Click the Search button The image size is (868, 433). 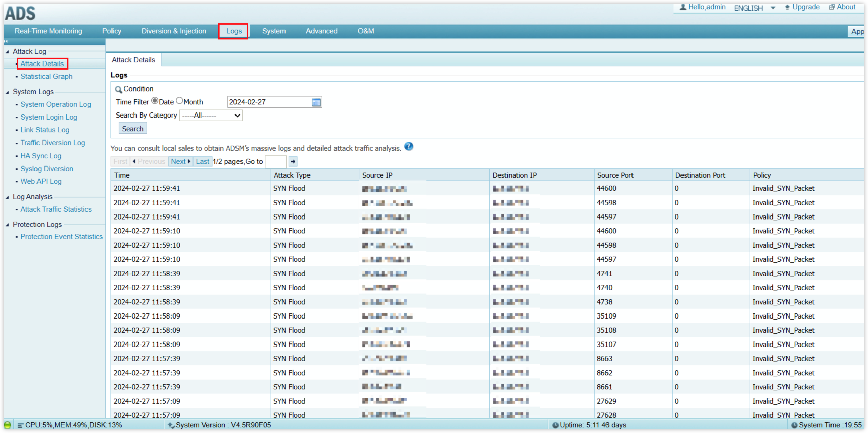(132, 129)
